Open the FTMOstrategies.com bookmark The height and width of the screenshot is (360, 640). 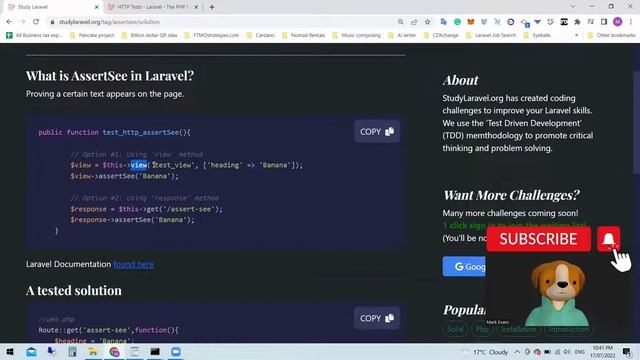coord(211,36)
